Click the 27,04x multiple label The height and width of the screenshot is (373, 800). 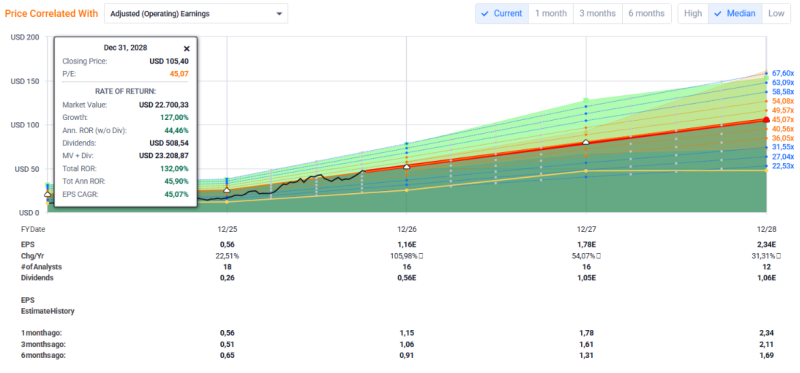pos(783,157)
